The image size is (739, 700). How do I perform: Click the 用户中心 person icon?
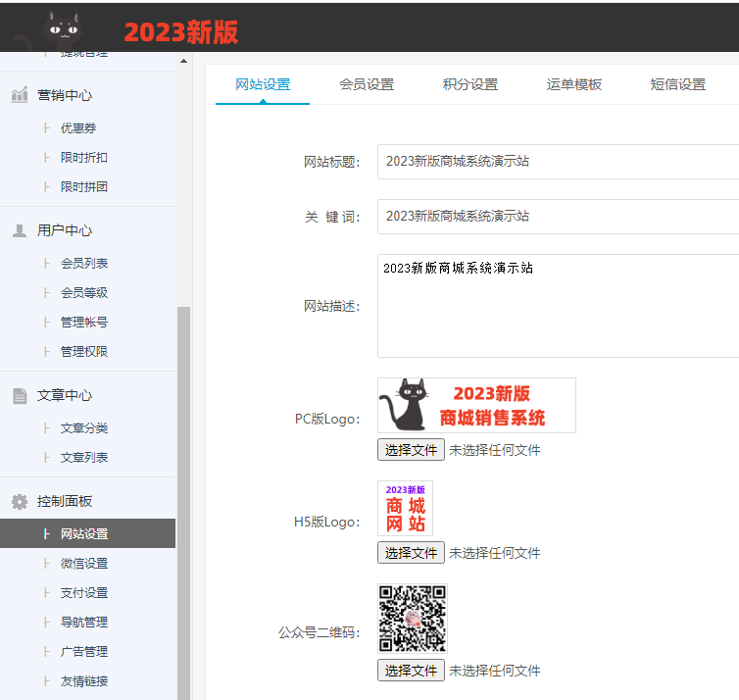(x=20, y=230)
